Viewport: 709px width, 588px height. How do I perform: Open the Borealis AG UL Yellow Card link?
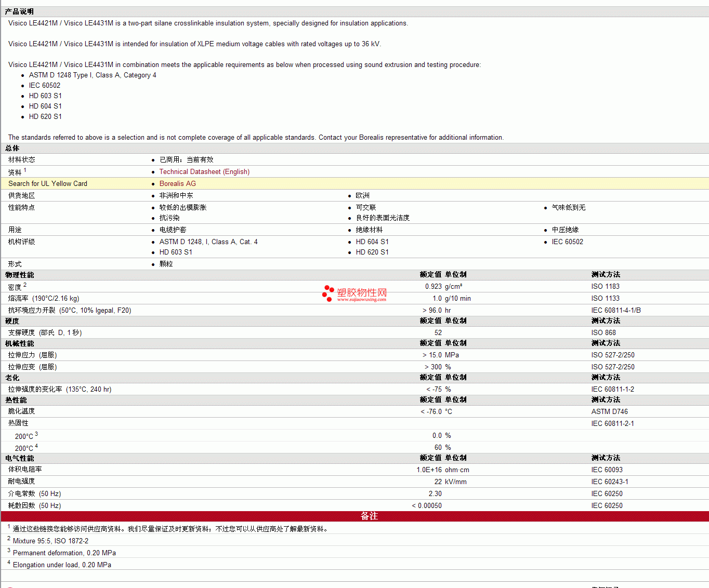pyautogui.click(x=178, y=184)
